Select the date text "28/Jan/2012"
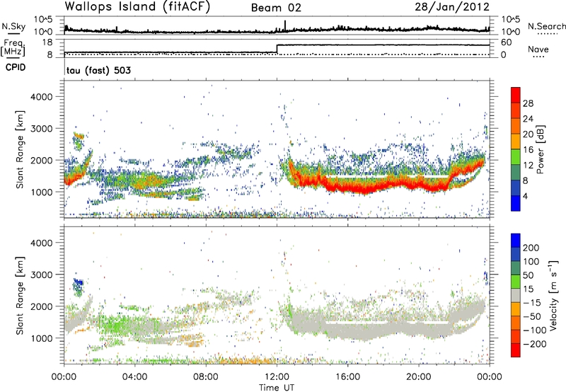This screenshot has width=566, height=392. click(x=452, y=7)
